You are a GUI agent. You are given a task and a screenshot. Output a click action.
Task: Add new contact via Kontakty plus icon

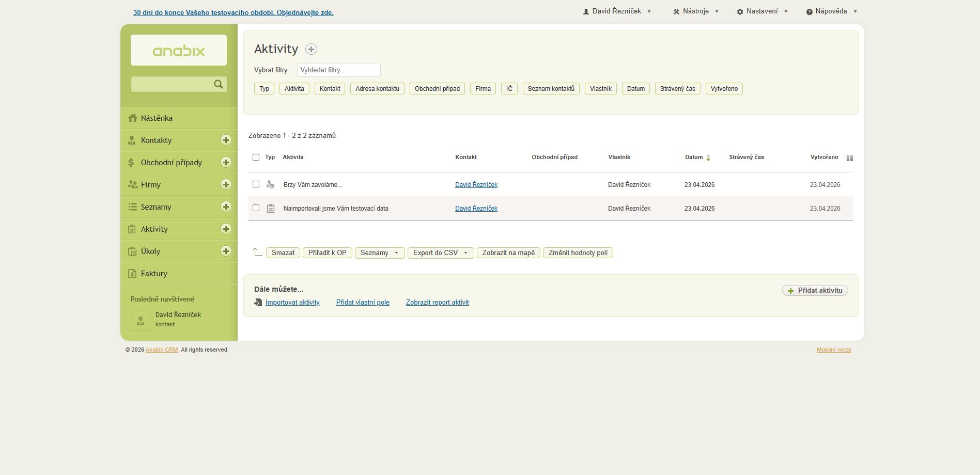(226, 140)
